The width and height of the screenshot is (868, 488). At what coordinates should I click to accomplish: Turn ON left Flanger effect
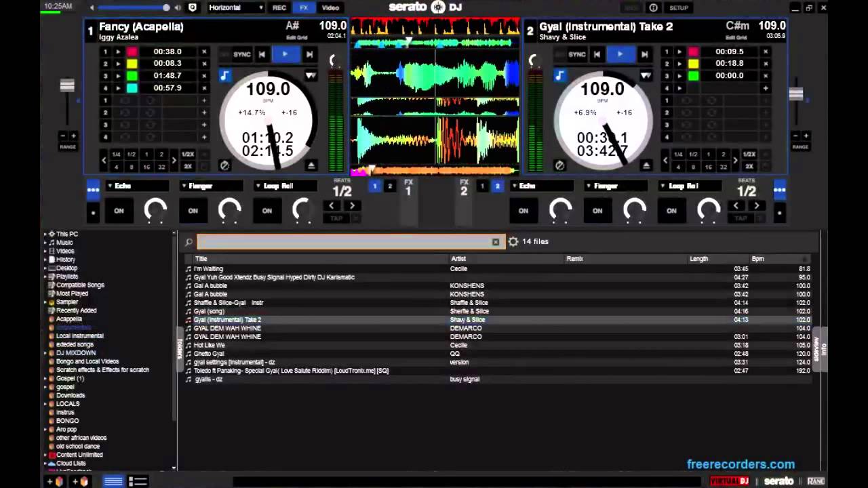coord(193,211)
